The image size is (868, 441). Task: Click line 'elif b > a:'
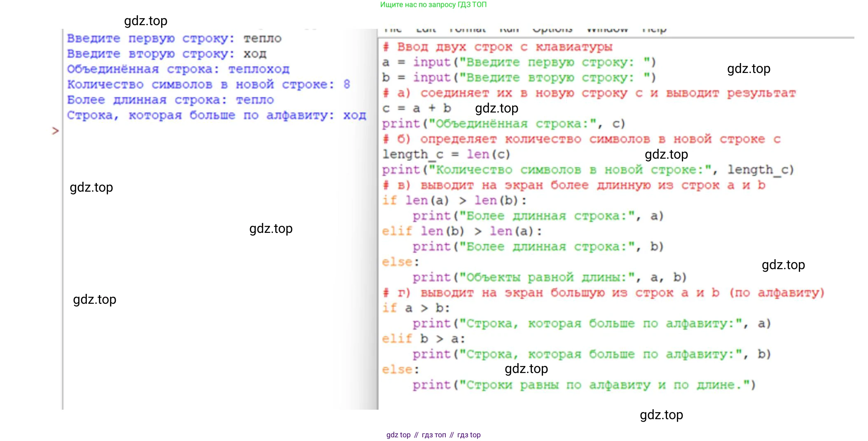point(424,339)
